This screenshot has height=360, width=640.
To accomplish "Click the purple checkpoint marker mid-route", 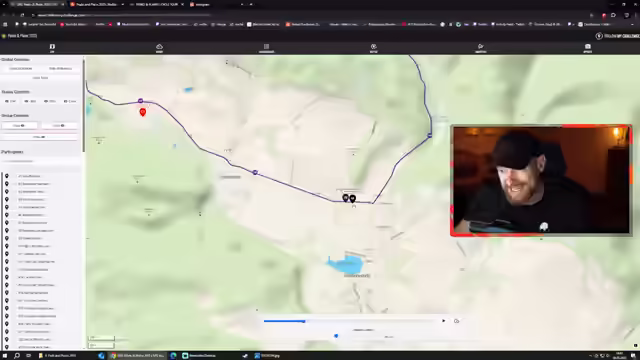I will point(255,173).
